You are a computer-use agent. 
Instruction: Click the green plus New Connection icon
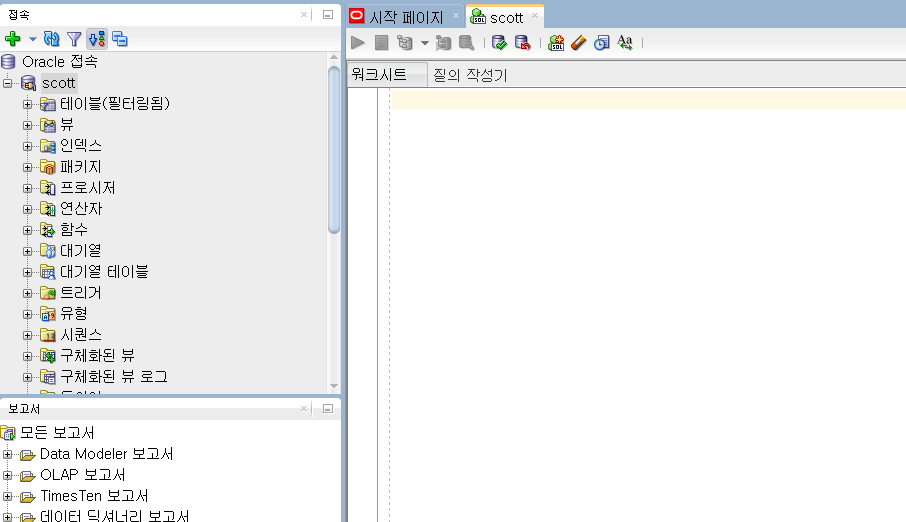click(13, 39)
